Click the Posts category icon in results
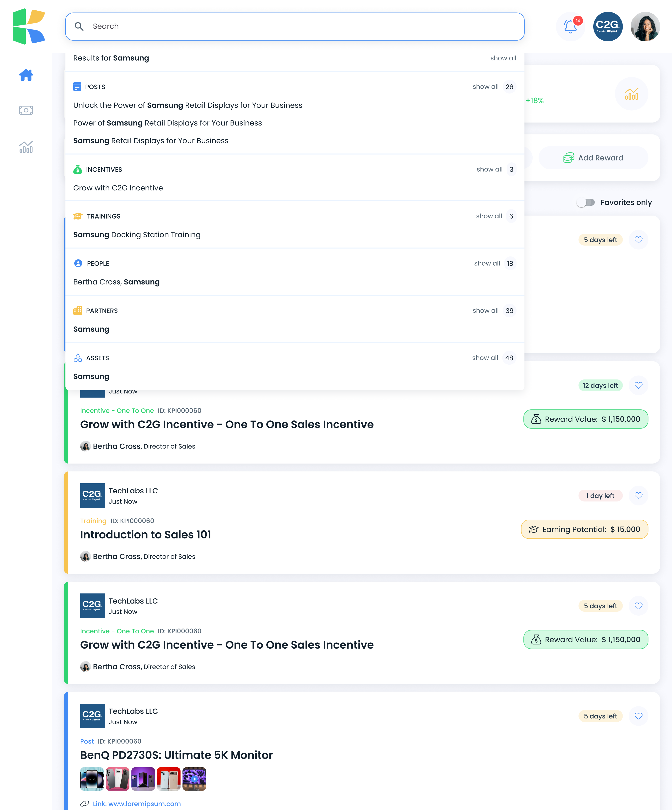Viewport: 672px width, 810px height. pyautogui.click(x=77, y=87)
